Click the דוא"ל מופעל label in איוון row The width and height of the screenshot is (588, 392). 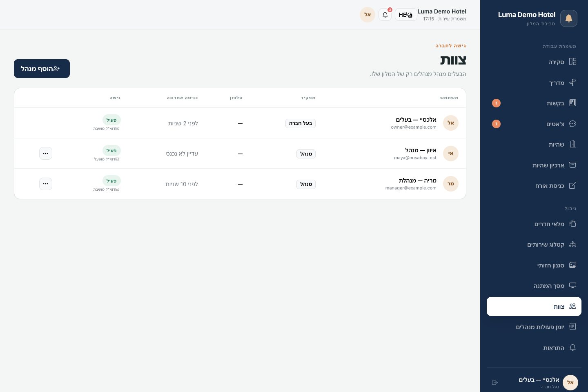pyautogui.click(x=107, y=159)
